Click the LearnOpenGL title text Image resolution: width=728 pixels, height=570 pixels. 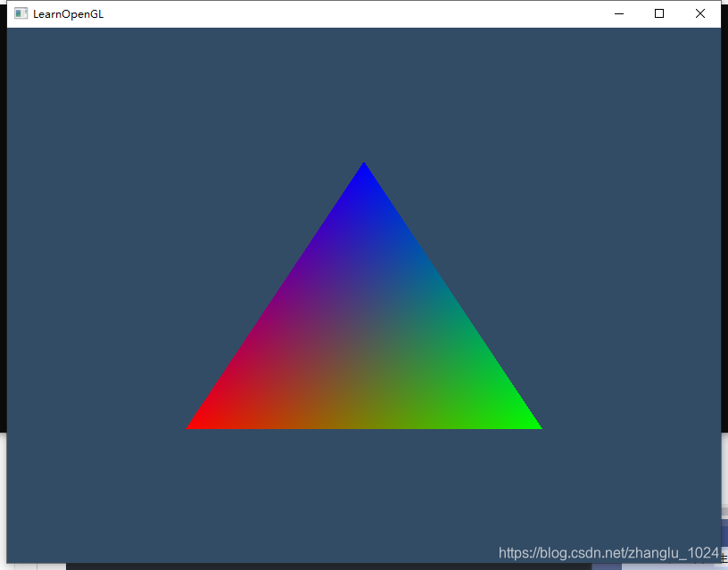(x=68, y=14)
